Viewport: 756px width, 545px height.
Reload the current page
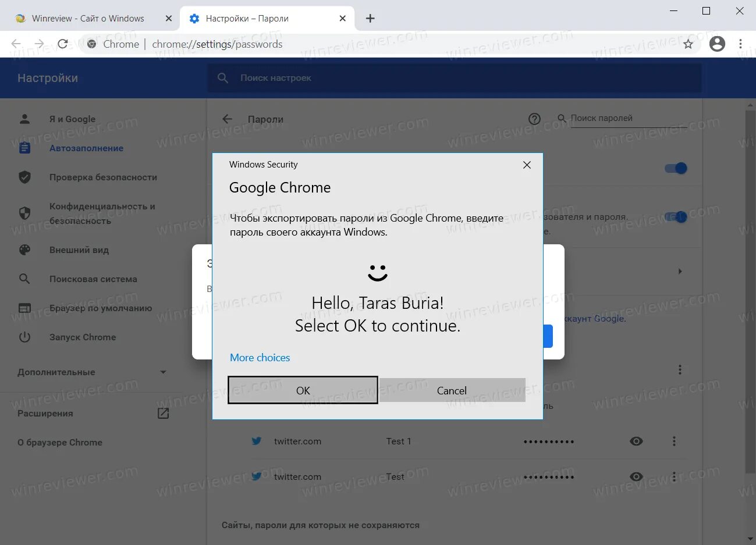[x=63, y=44]
